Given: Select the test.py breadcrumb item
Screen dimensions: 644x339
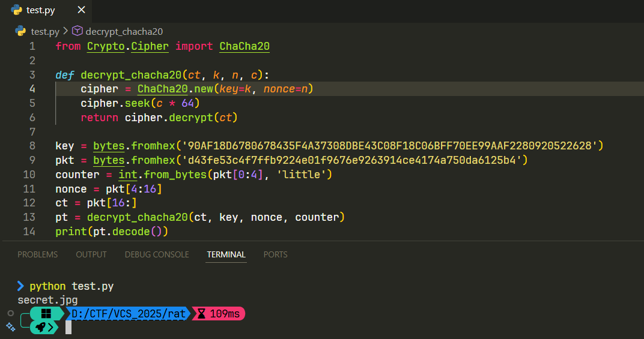Looking at the screenshot, I should pos(45,31).
